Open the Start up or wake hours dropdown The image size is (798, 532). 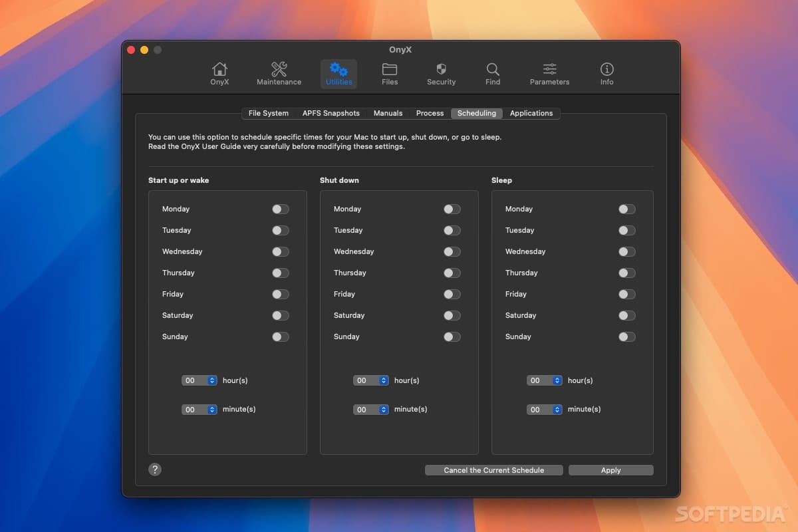click(199, 380)
